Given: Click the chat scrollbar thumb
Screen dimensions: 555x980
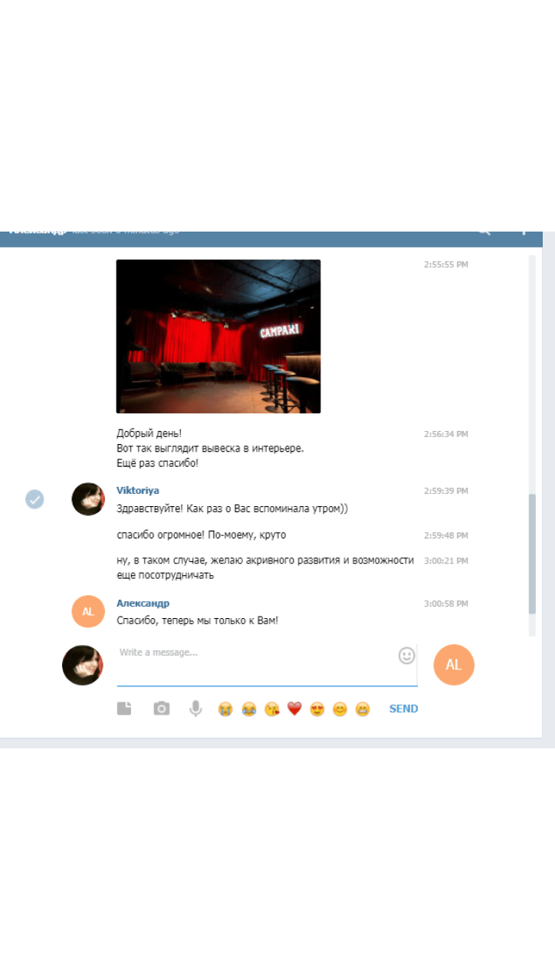Looking at the screenshot, I should coord(533,552).
